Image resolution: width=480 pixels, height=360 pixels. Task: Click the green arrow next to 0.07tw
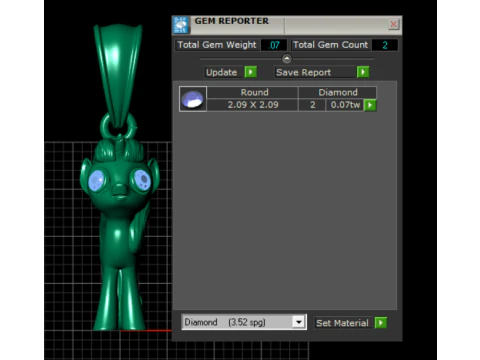tap(370, 105)
